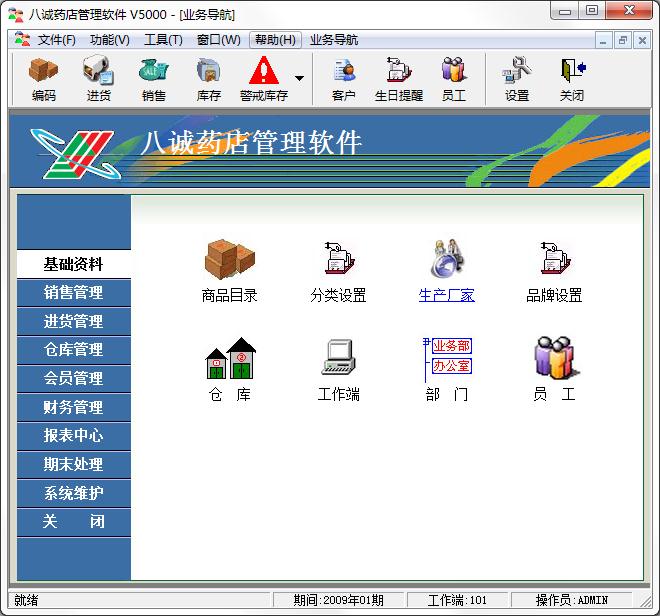Click the 工作端 label under computer icon
Screen dimensions: 660x616
(x=338, y=394)
